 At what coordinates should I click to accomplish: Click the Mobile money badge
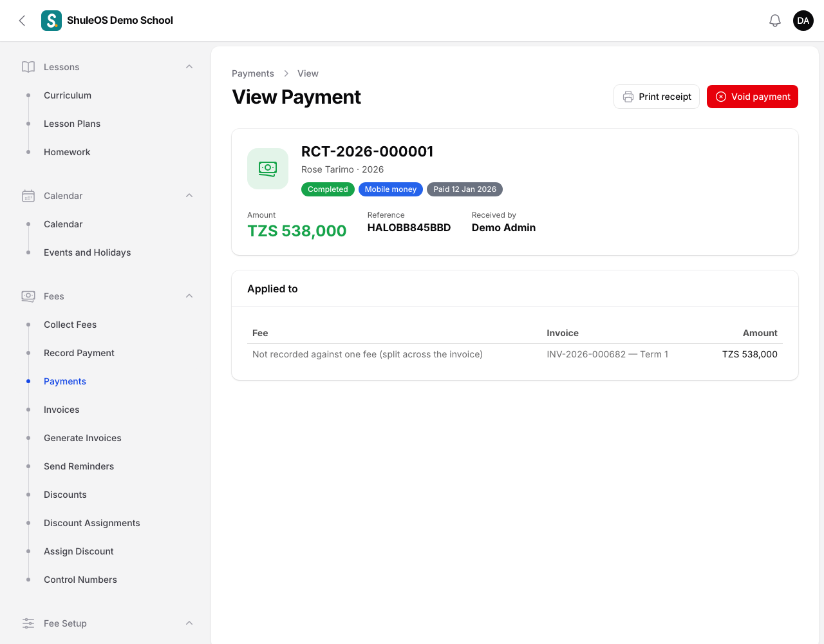[x=391, y=189]
